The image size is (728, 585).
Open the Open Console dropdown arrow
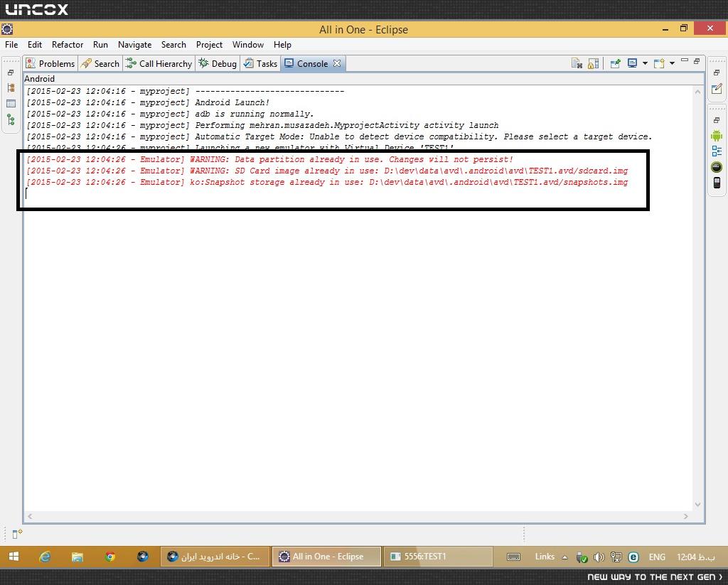tap(672, 63)
